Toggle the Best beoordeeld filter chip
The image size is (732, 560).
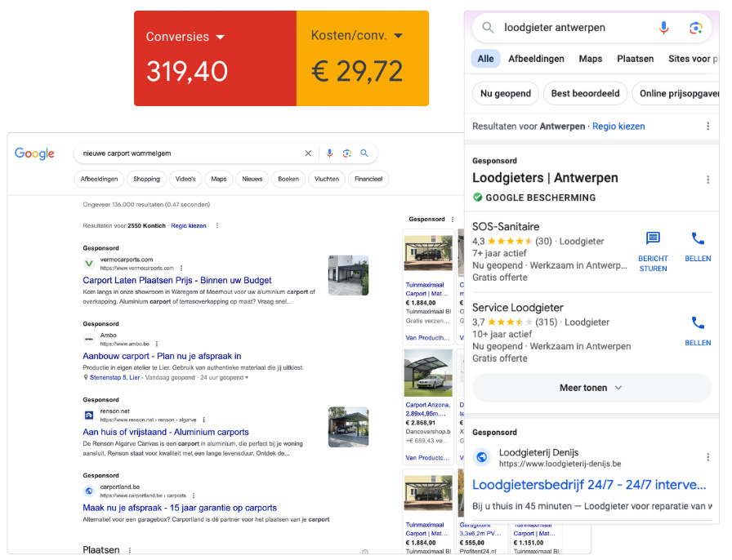[585, 93]
